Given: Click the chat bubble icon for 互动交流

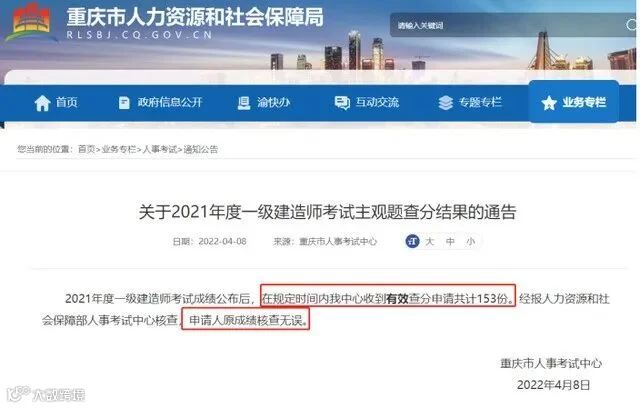Looking at the screenshot, I should tap(342, 103).
